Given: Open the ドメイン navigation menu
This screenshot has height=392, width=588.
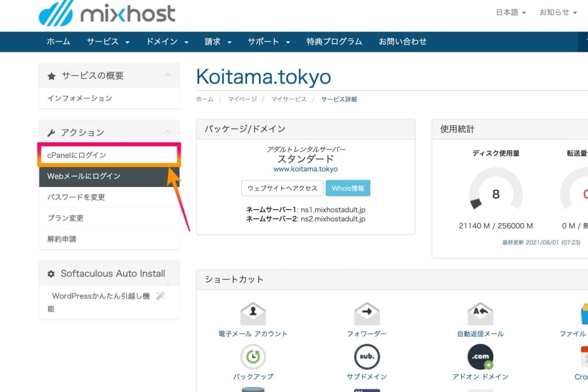Looking at the screenshot, I should point(167,41).
